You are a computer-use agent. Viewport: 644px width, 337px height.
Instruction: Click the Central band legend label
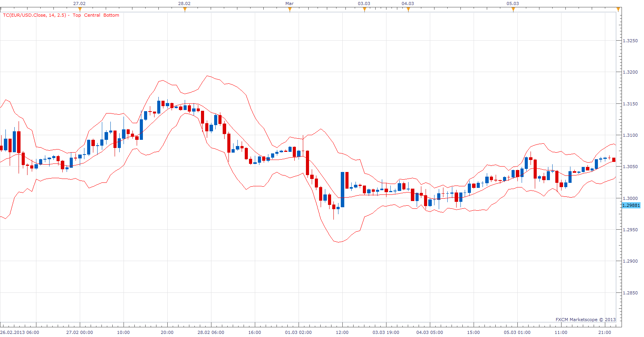(92, 15)
